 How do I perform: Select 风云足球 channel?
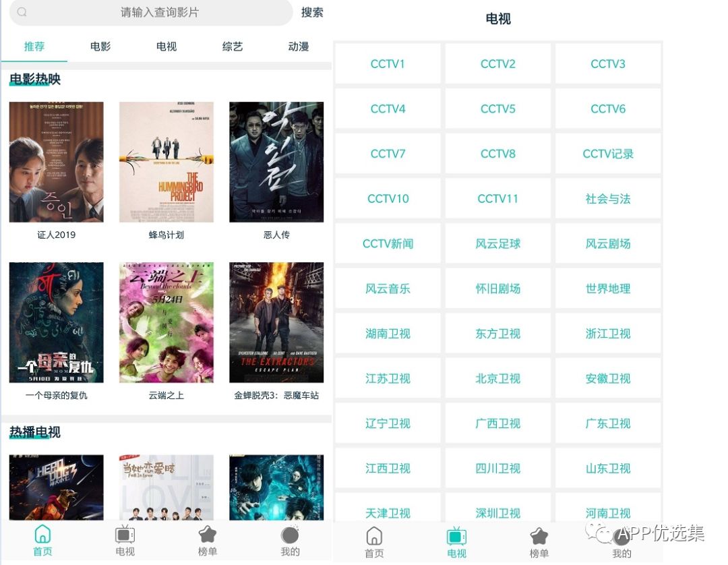point(497,244)
